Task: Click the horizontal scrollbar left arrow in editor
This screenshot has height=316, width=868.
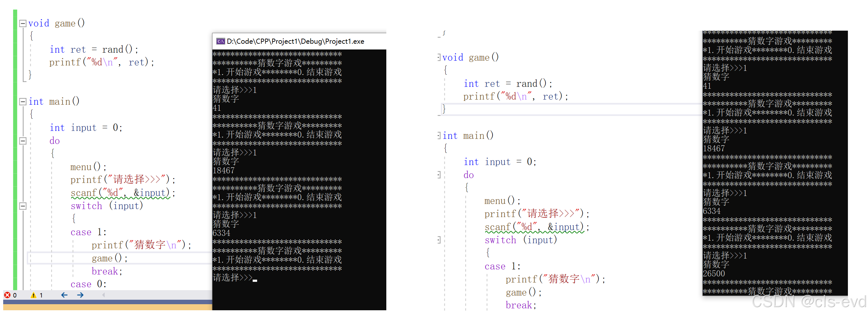Action: tap(103, 295)
